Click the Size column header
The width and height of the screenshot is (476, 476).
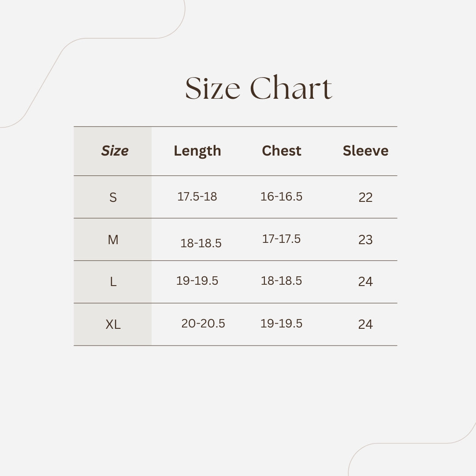(x=115, y=151)
